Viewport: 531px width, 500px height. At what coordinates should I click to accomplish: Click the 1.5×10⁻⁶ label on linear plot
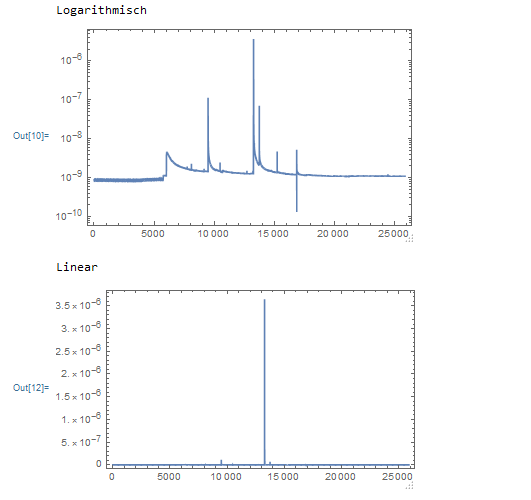tap(78, 395)
